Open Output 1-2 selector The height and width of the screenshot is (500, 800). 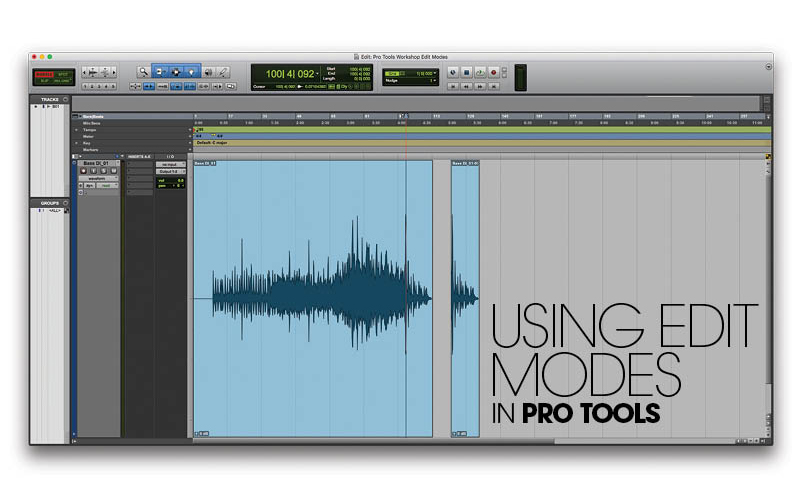170,171
